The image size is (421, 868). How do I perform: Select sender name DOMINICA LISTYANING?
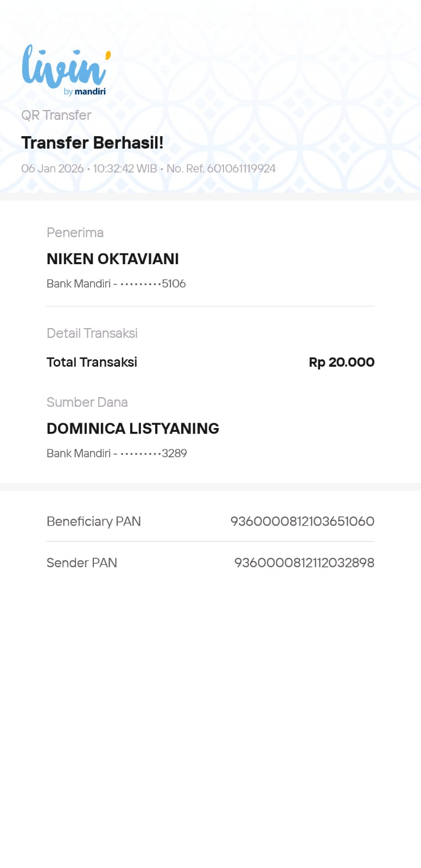133,429
